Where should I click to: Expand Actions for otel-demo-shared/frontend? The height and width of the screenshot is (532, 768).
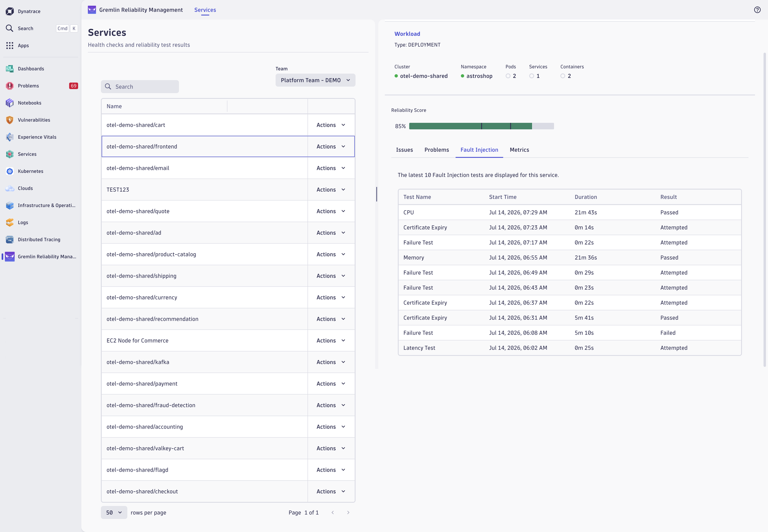tap(331, 147)
